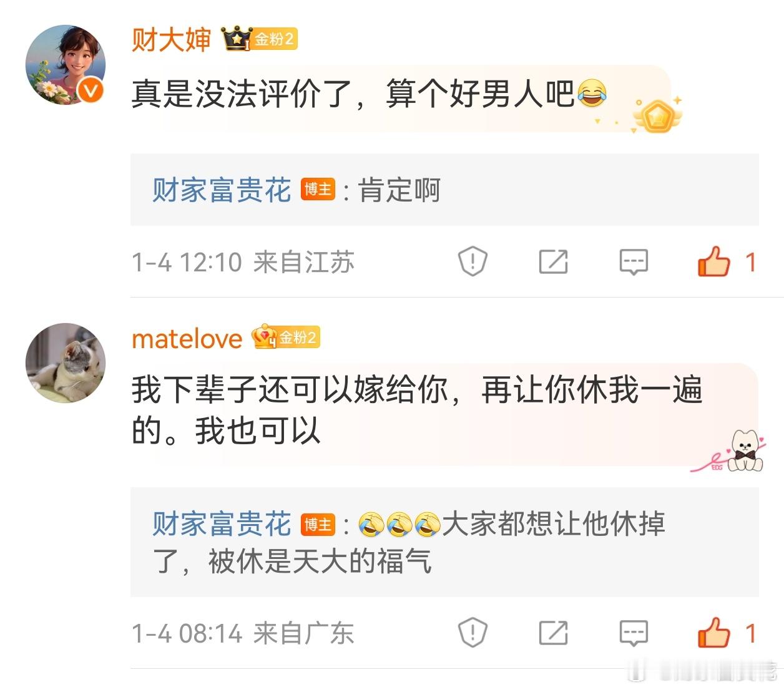Tap the 金粉2 crown badge beside 财大婶
The height and width of the screenshot is (690, 784).
[x=259, y=39]
